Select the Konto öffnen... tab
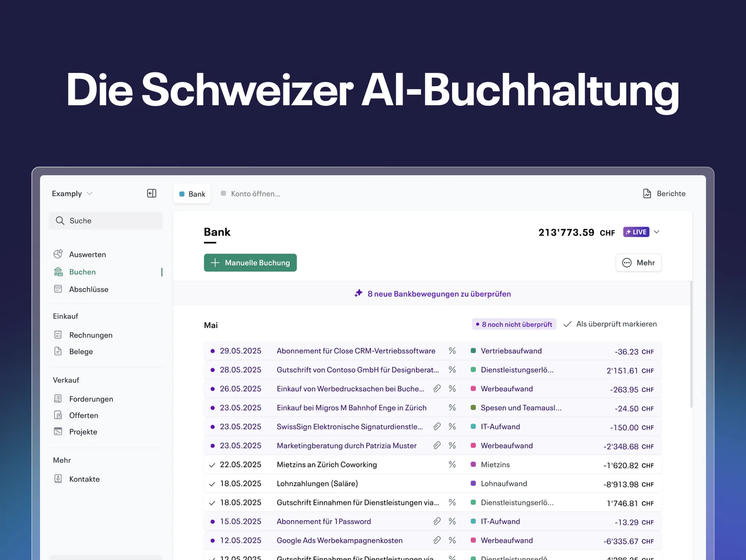The width and height of the screenshot is (746, 560). point(251,194)
